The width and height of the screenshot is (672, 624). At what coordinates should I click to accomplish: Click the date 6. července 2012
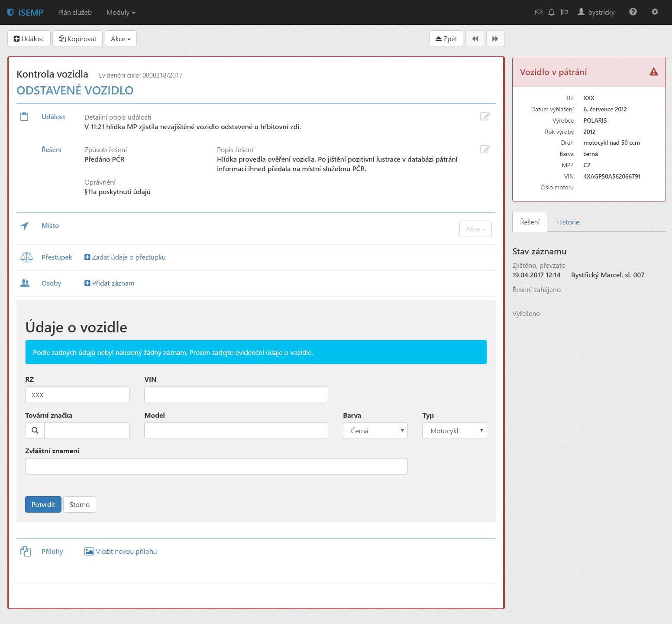coord(605,109)
